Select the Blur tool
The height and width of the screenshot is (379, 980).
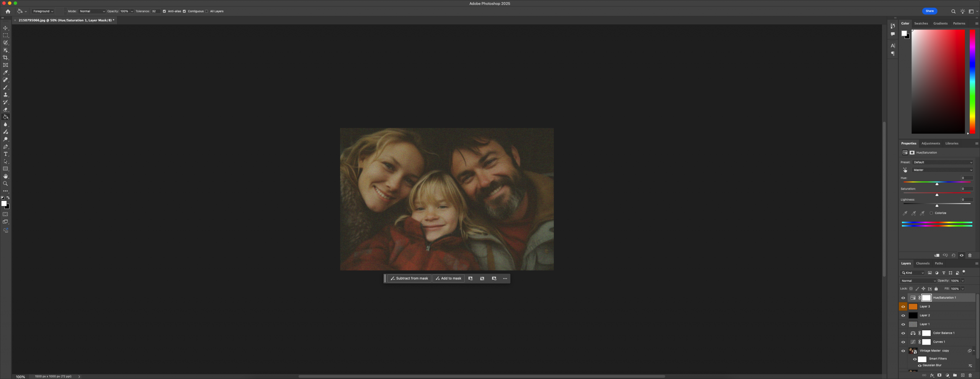coord(5,124)
